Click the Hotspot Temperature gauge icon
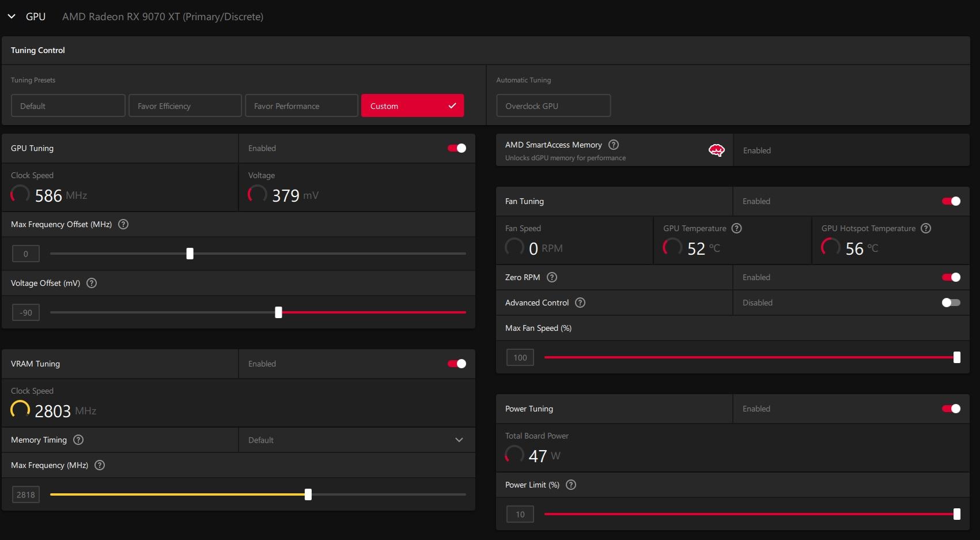980x540 pixels. (x=831, y=247)
